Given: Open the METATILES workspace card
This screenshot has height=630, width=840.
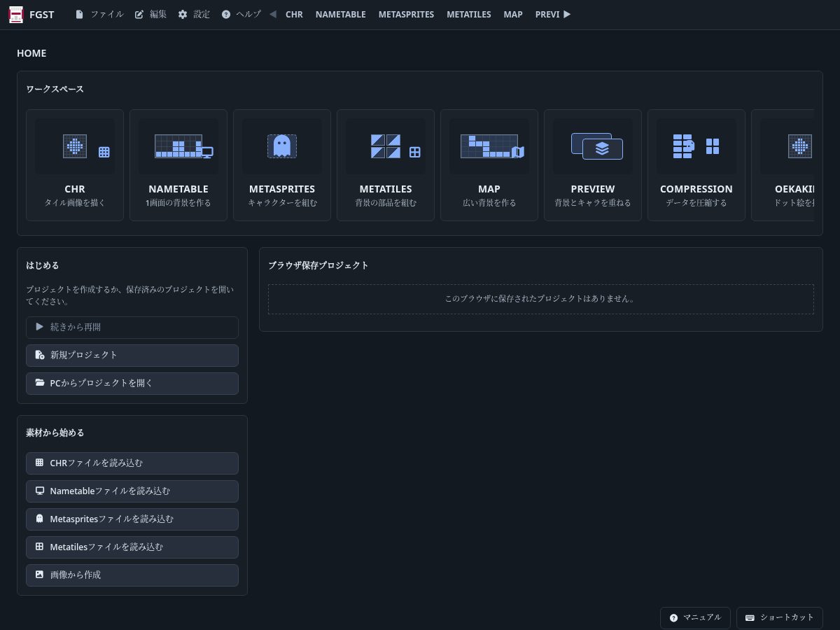Looking at the screenshot, I should (386, 165).
